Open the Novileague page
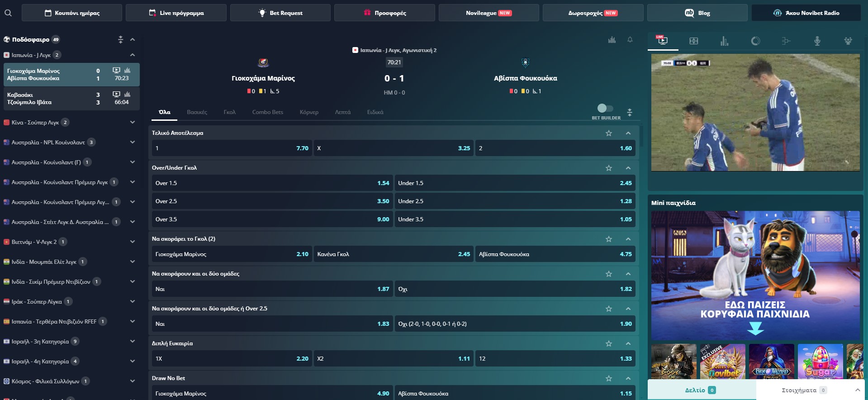868x400 pixels. click(489, 13)
